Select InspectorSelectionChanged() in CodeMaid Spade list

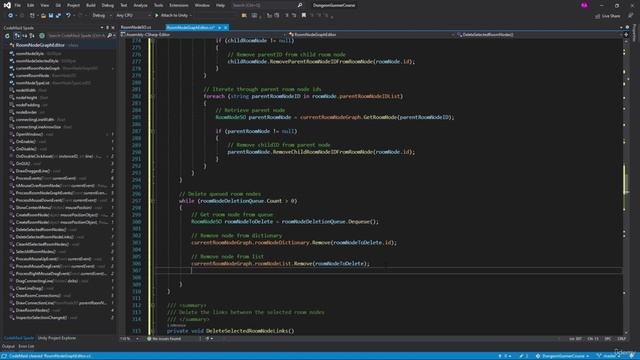coord(41,318)
